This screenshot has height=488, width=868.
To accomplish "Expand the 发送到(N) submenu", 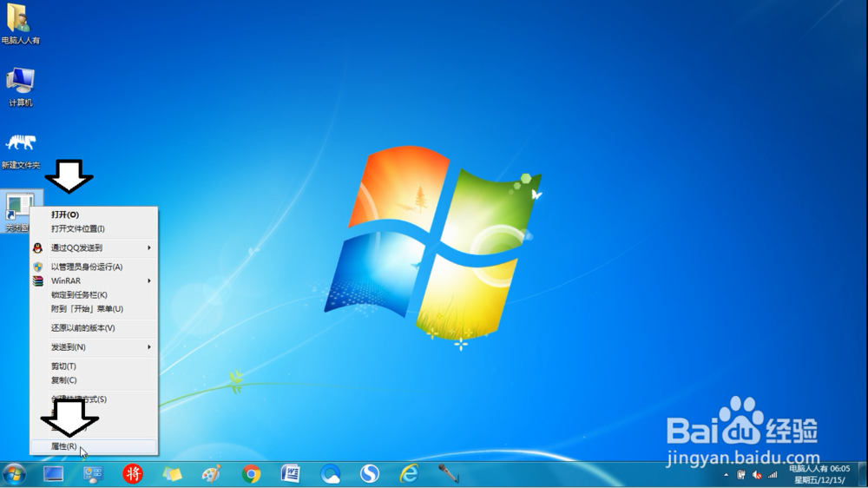I will (x=94, y=347).
